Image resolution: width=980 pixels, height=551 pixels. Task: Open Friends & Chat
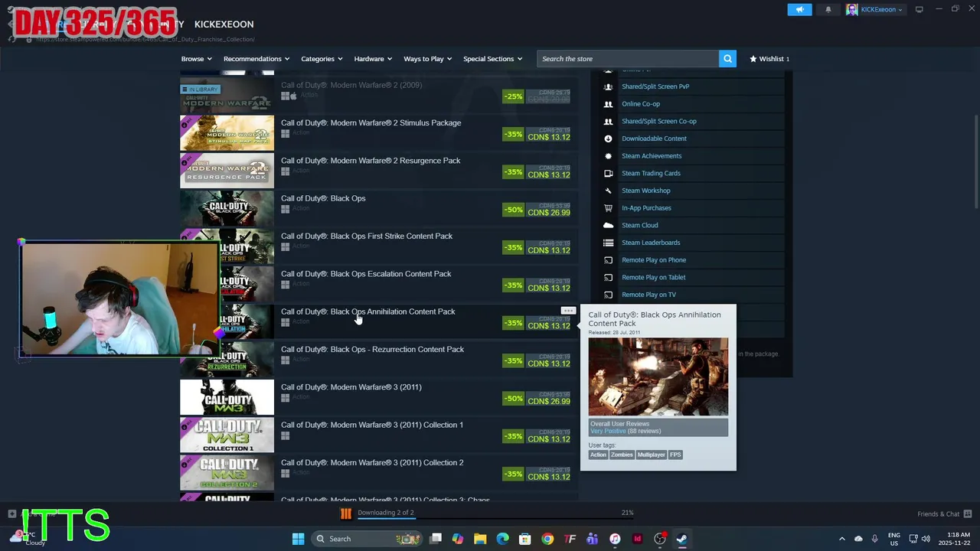click(x=944, y=514)
